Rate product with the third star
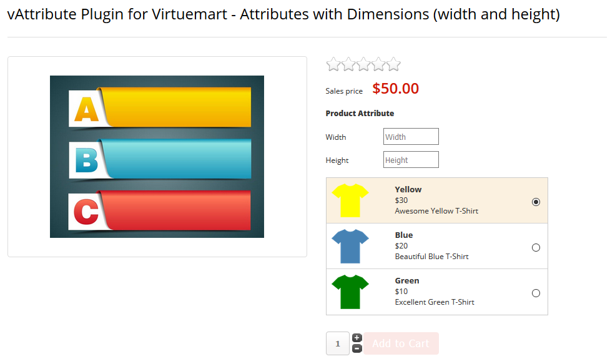This screenshot has width=615, height=364. [363, 64]
